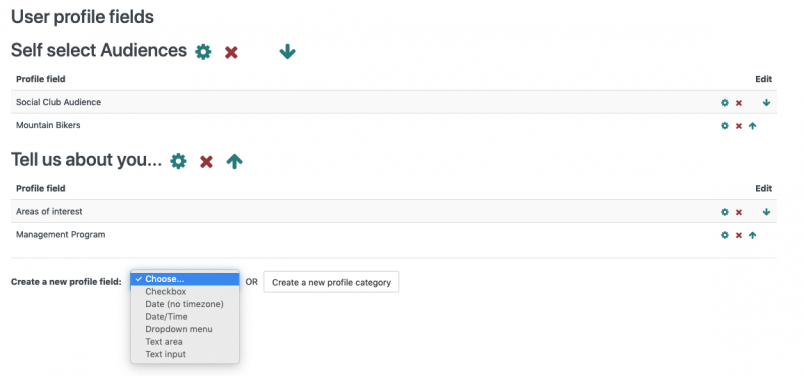Select Dropdown menu field type option
This screenshot has width=804, height=376.
[185, 329]
